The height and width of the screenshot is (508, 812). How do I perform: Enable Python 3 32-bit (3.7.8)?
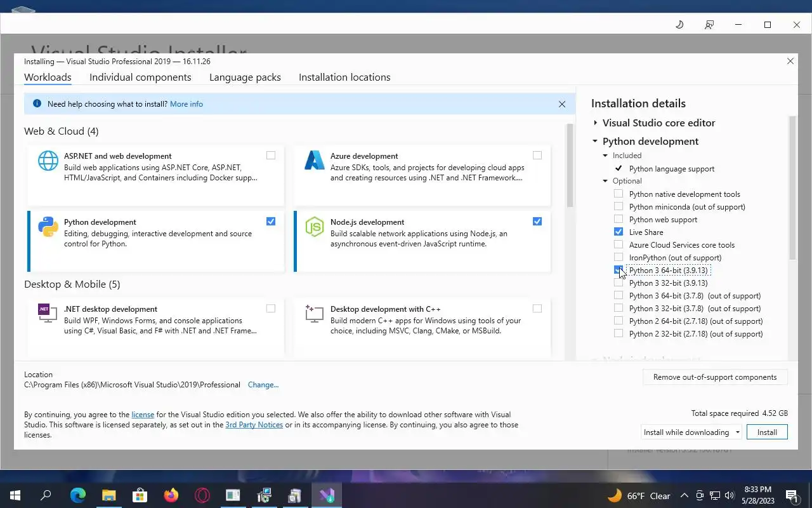point(619,308)
